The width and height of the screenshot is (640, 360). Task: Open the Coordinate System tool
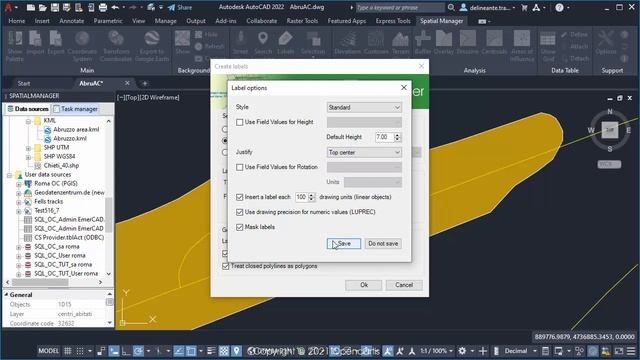[82, 46]
